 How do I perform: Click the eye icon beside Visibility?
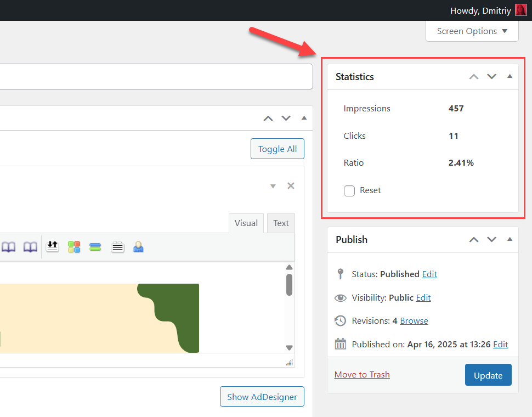[340, 298]
